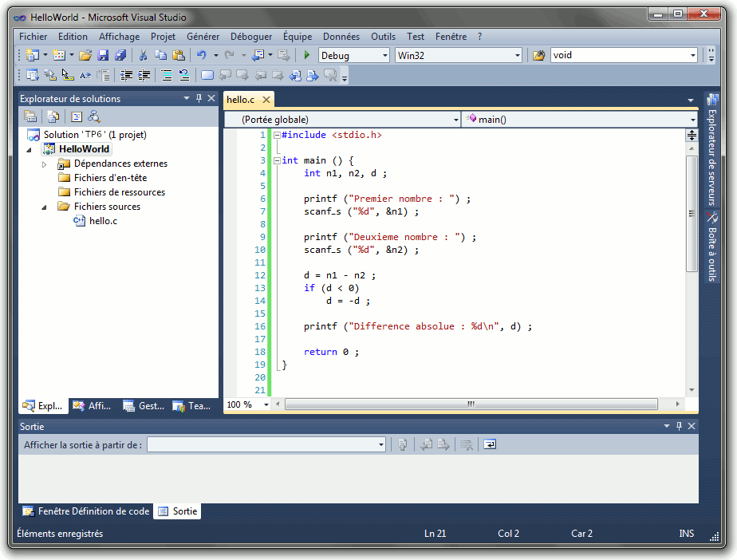737x560 pixels.
Task: Click the Paste clipboard icon
Action: click(179, 56)
